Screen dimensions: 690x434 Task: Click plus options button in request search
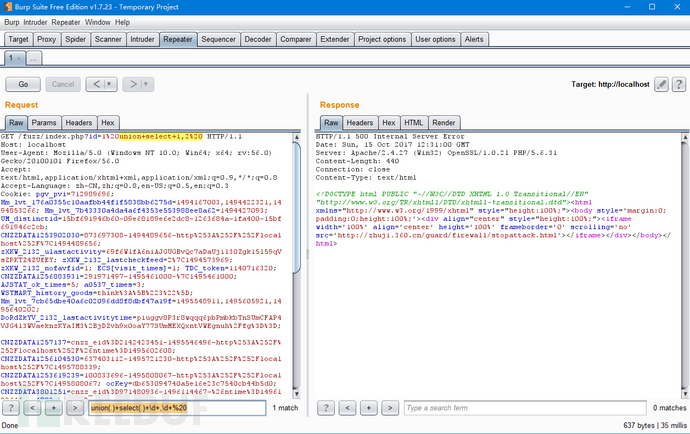(54, 408)
